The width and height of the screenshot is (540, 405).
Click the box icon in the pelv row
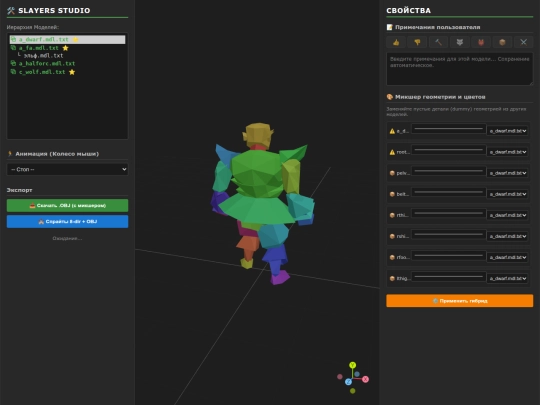pyautogui.click(x=392, y=173)
